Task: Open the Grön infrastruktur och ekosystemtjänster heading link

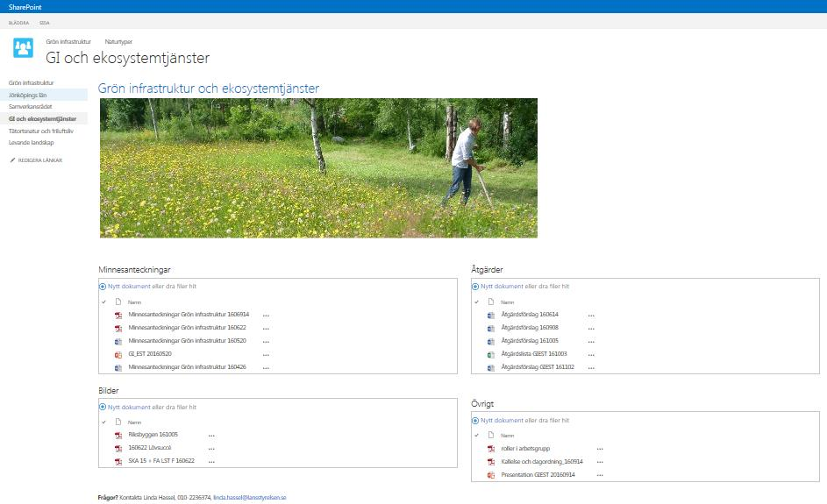Action: pos(209,88)
